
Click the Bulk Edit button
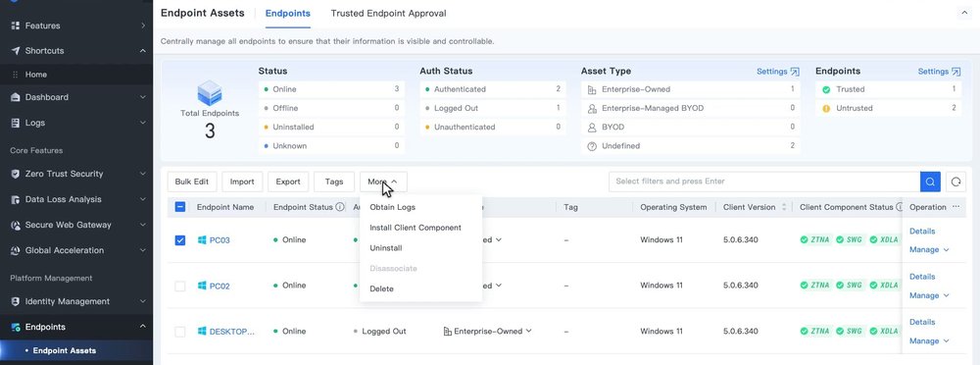[192, 182]
